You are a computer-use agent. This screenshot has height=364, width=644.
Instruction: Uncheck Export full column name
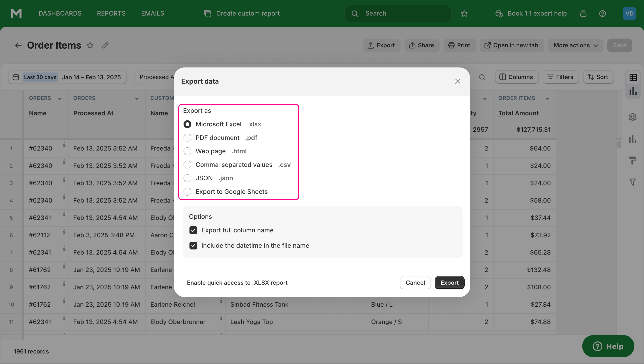(193, 230)
